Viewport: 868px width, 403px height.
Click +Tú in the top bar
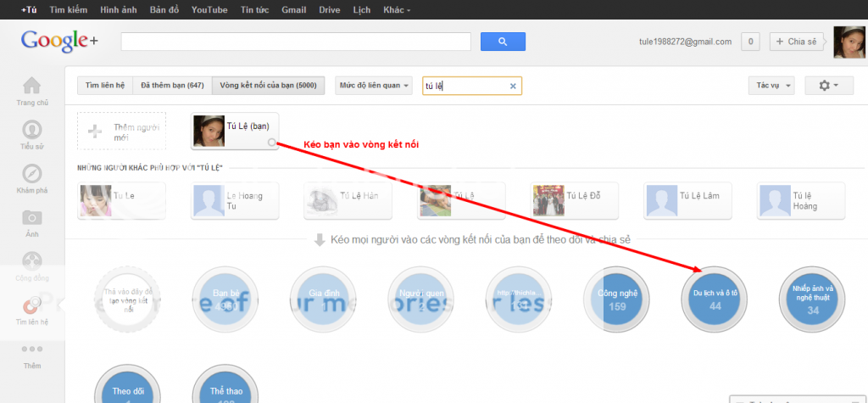29,10
